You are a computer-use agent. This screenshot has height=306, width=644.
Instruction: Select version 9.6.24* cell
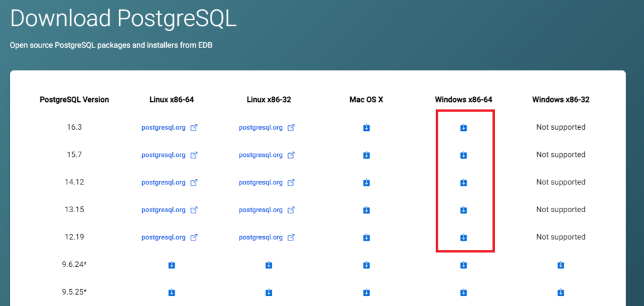click(x=74, y=264)
